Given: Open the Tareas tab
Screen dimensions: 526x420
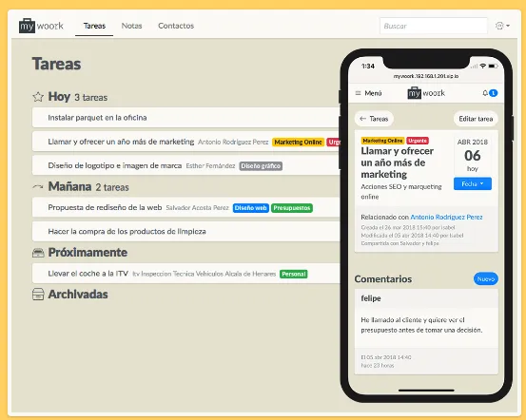Looking at the screenshot, I should 94,26.
